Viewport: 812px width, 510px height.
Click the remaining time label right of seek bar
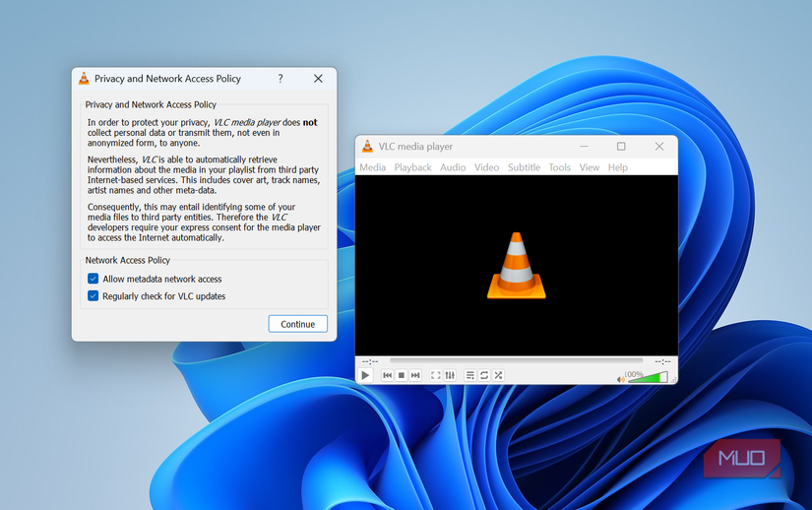662,361
